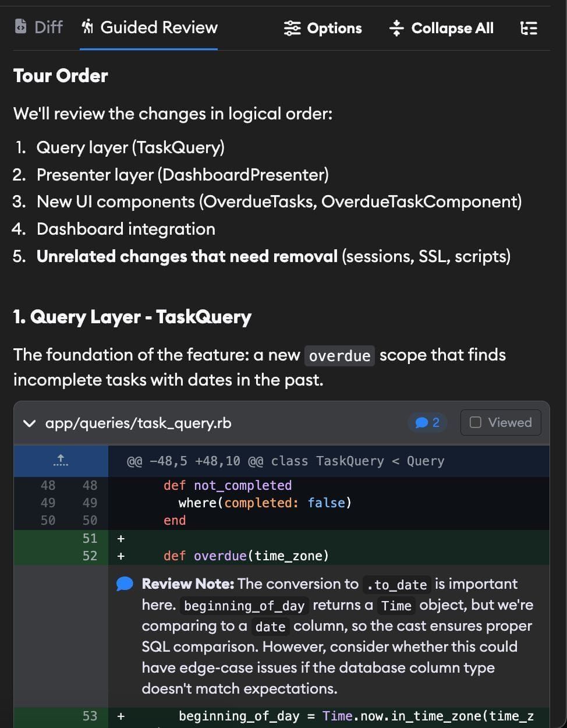Viewport: 567px width, 728px height.
Task: Open the Options panel
Action: tap(323, 28)
